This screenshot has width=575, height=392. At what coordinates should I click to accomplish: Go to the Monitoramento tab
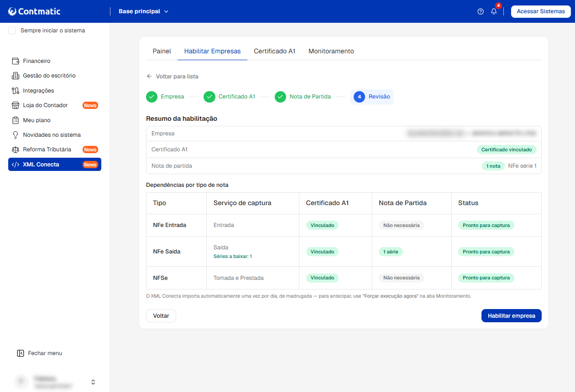point(331,51)
